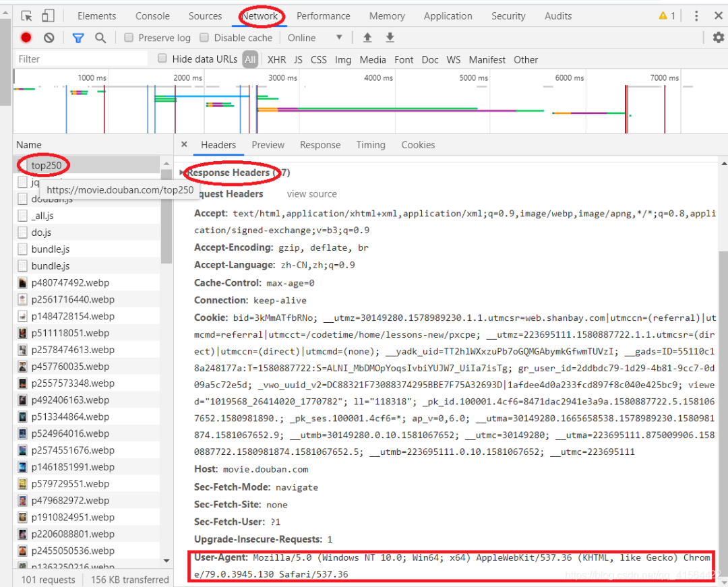The image size is (728, 587).
Task: Filter requests by Img
Action: pyautogui.click(x=343, y=60)
